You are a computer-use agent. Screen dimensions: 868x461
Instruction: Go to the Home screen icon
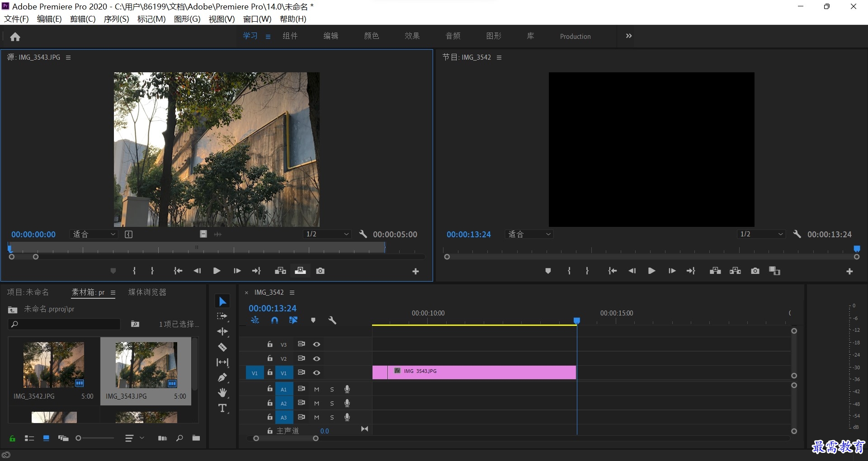pos(15,37)
